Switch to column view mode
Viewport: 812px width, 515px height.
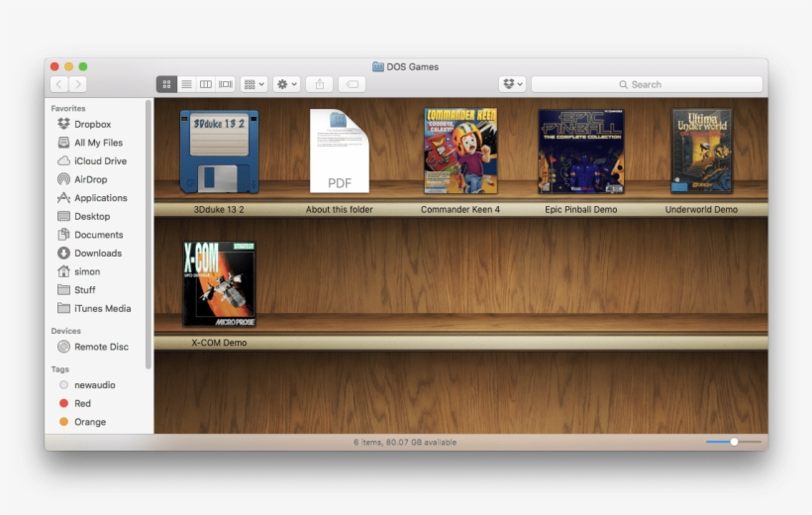click(x=206, y=84)
